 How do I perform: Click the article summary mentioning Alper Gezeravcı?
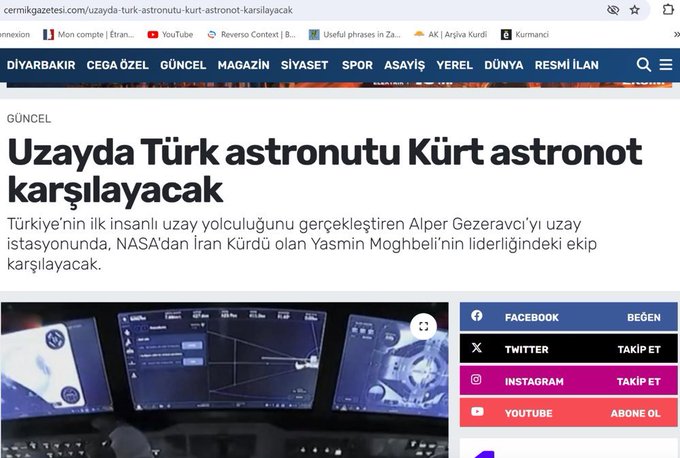(x=301, y=244)
